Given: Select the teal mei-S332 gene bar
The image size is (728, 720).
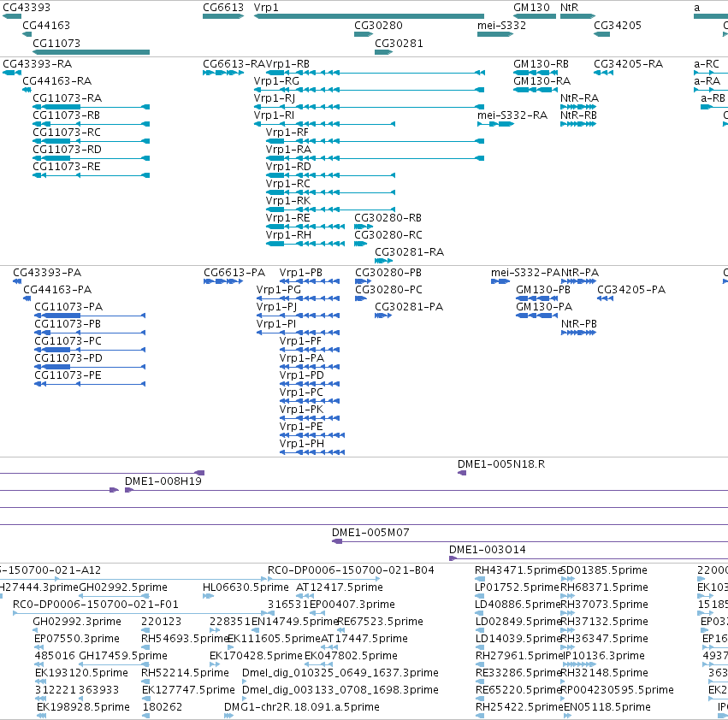Looking at the screenshot, I should [x=495, y=34].
